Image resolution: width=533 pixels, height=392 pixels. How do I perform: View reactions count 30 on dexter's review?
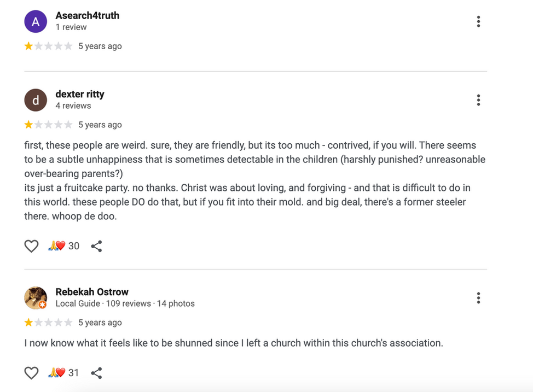[x=65, y=246]
